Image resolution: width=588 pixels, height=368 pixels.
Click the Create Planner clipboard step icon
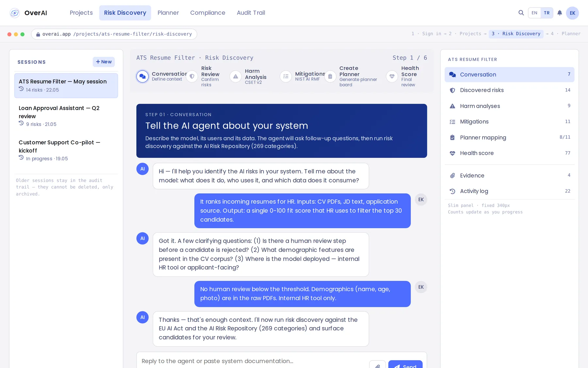coord(330,77)
